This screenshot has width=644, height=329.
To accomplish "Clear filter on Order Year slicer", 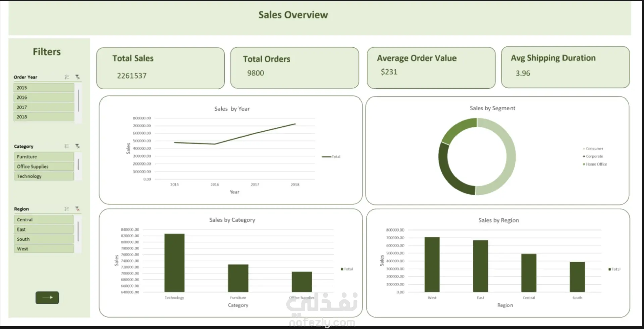I will 78,77.
